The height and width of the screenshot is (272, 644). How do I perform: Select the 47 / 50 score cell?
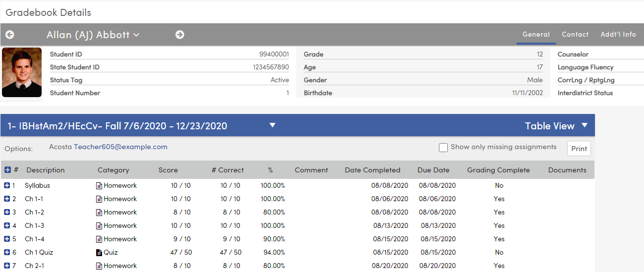[x=181, y=252]
